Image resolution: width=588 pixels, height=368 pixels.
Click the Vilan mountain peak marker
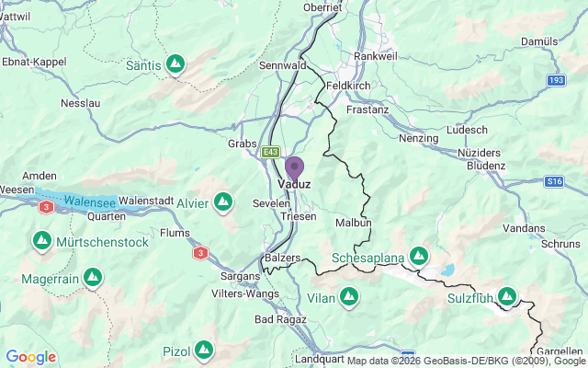coord(349,297)
